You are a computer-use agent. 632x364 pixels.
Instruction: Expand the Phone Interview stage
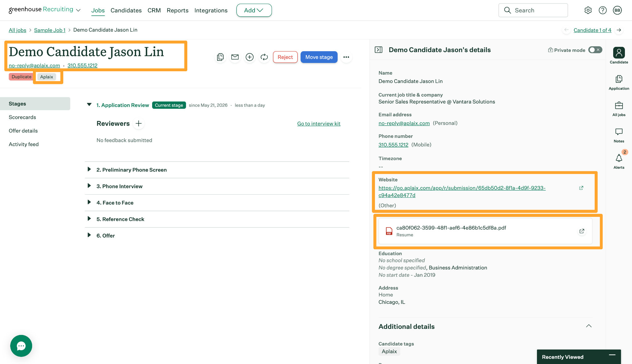click(89, 186)
